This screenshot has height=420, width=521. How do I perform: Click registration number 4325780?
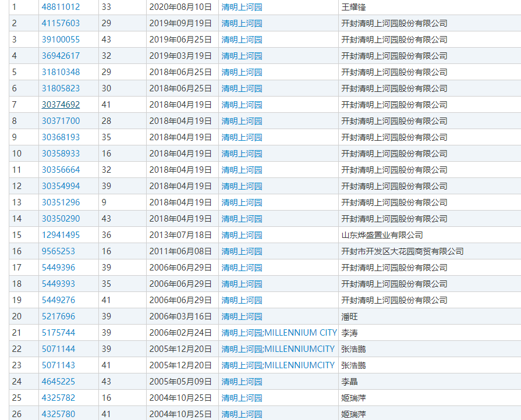tap(58, 414)
